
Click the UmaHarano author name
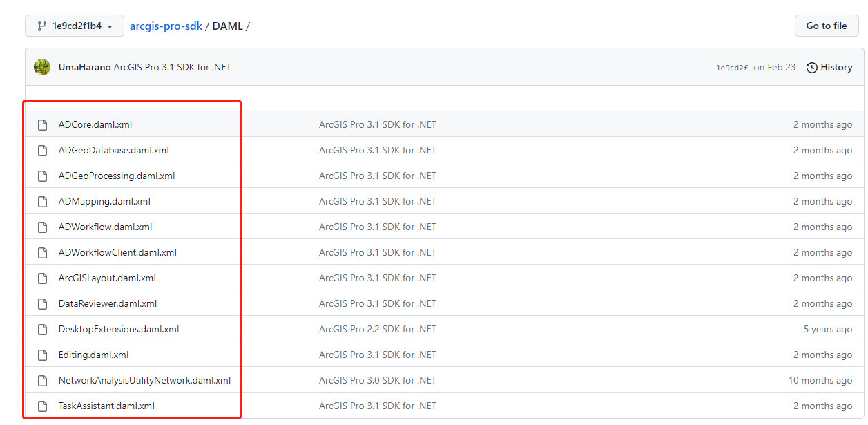[x=84, y=68]
